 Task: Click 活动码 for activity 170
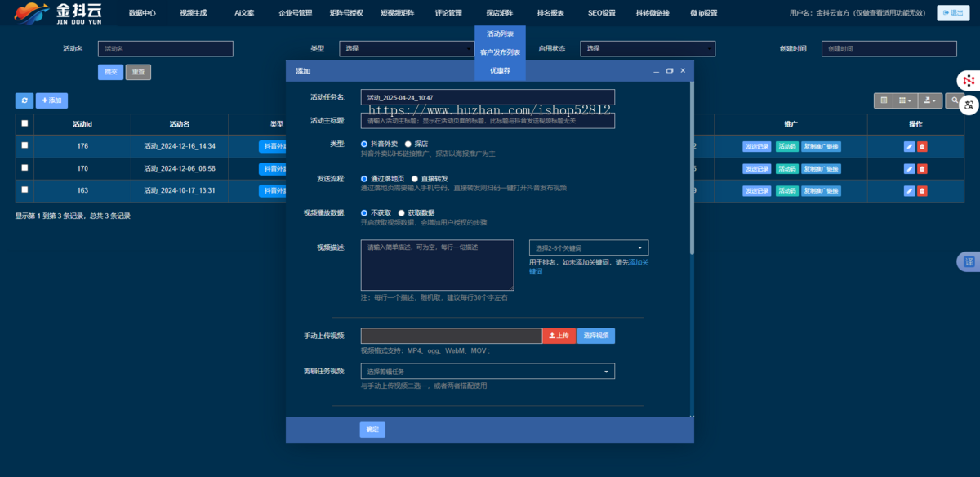[x=787, y=169]
